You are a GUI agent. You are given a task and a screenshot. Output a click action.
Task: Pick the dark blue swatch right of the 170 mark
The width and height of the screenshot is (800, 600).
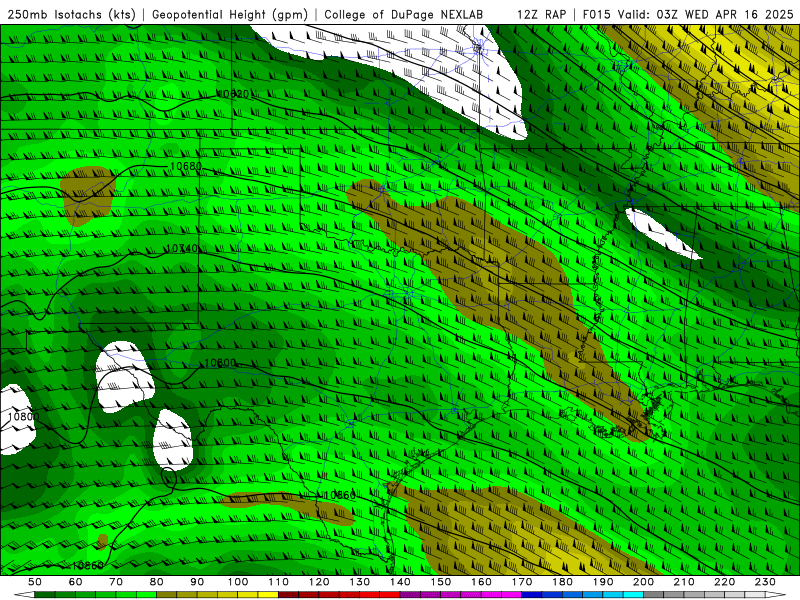(x=532, y=595)
